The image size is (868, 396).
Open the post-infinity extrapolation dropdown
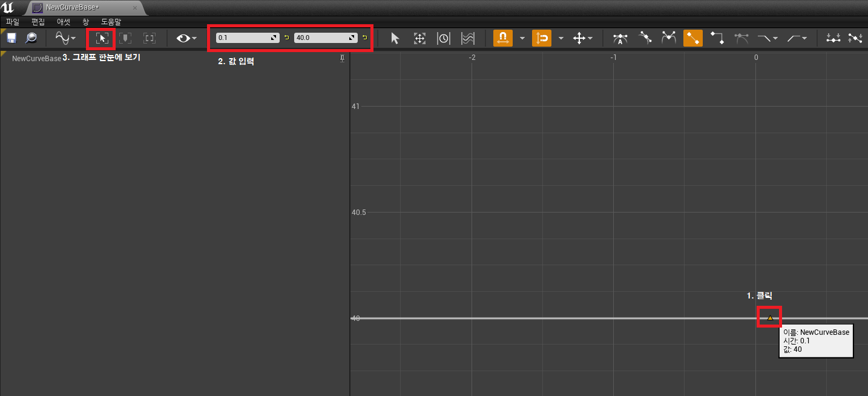click(x=797, y=38)
